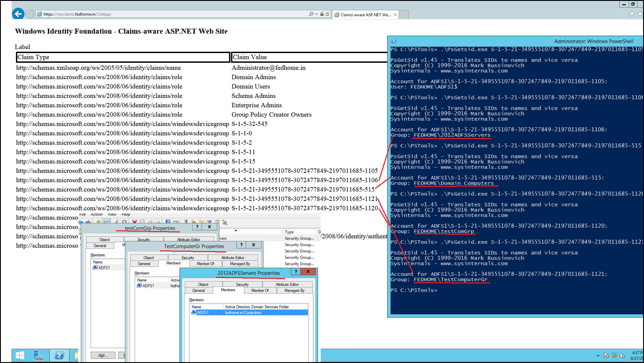This screenshot has width=644, height=363.
Task: Click the system tray network icon
Action: point(615,355)
